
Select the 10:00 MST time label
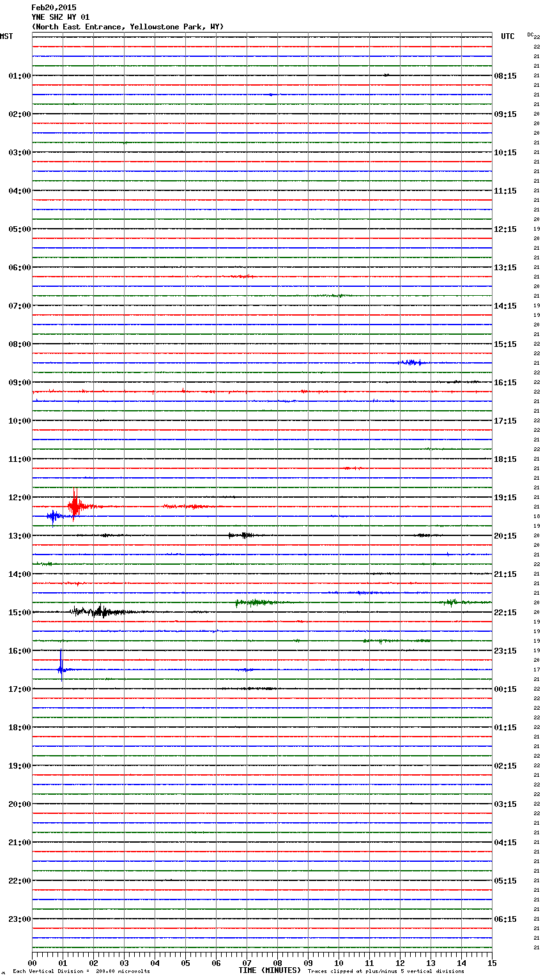[x=20, y=421]
